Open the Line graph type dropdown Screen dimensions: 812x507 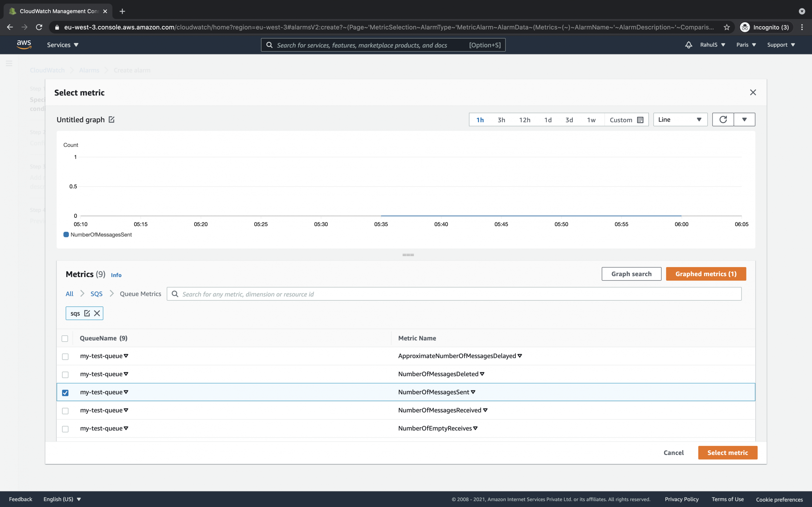click(x=680, y=120)
